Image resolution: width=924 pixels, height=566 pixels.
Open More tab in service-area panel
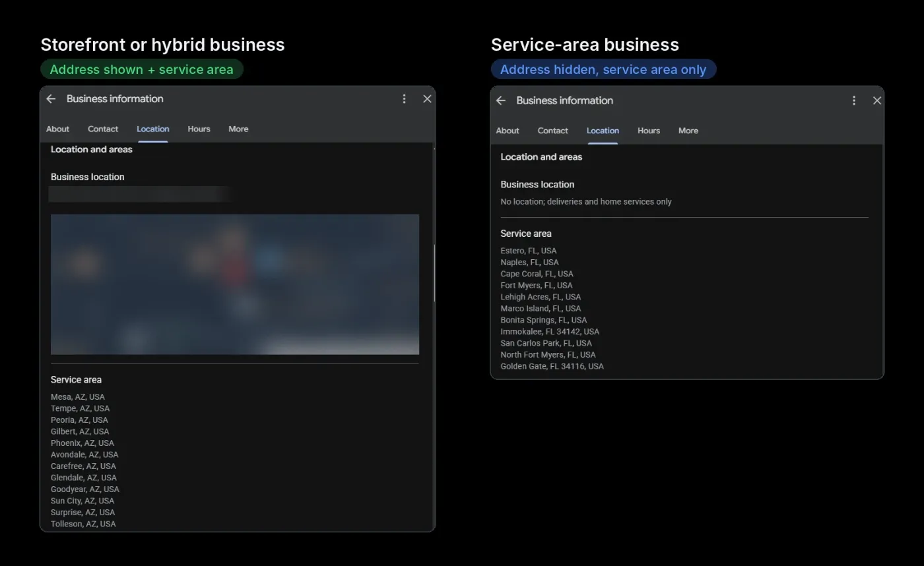[688, 131]
